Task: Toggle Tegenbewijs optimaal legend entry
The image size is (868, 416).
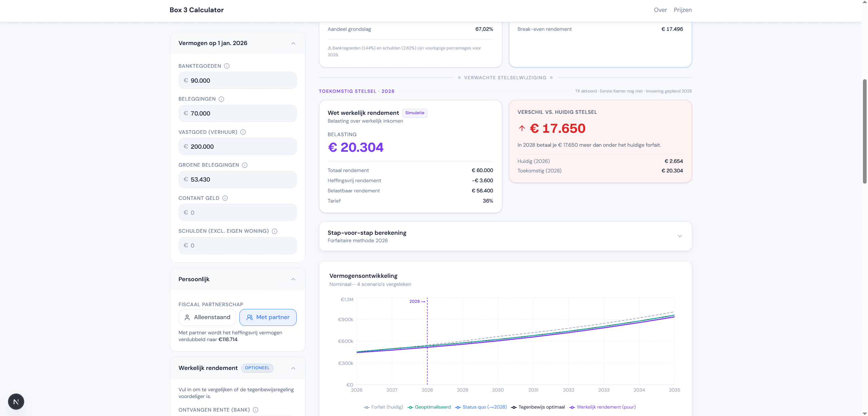Action: [x=538, y=407]
